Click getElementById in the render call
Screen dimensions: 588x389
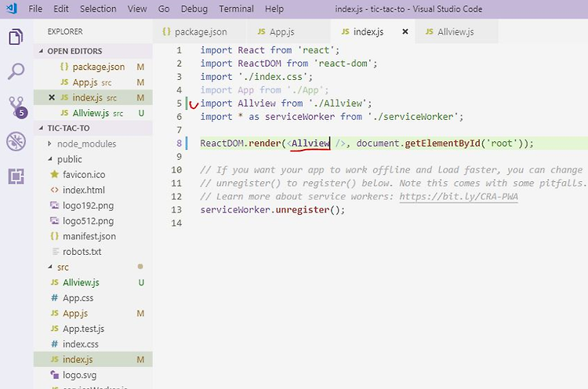[x=442, y=144]
